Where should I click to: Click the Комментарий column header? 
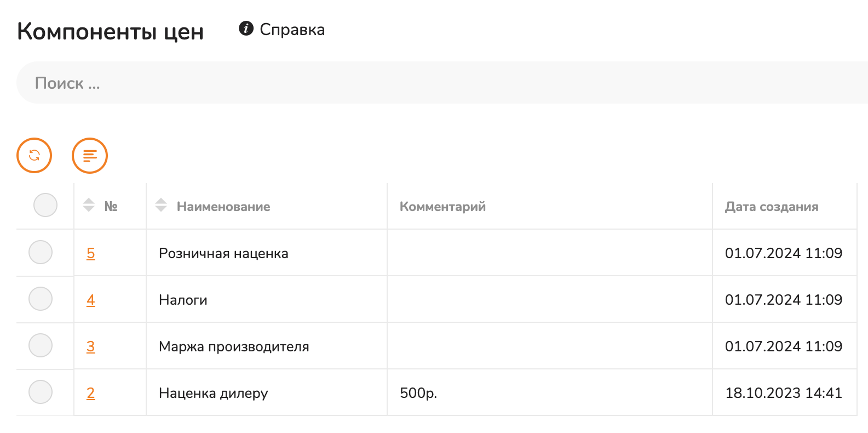click(442, 207)
